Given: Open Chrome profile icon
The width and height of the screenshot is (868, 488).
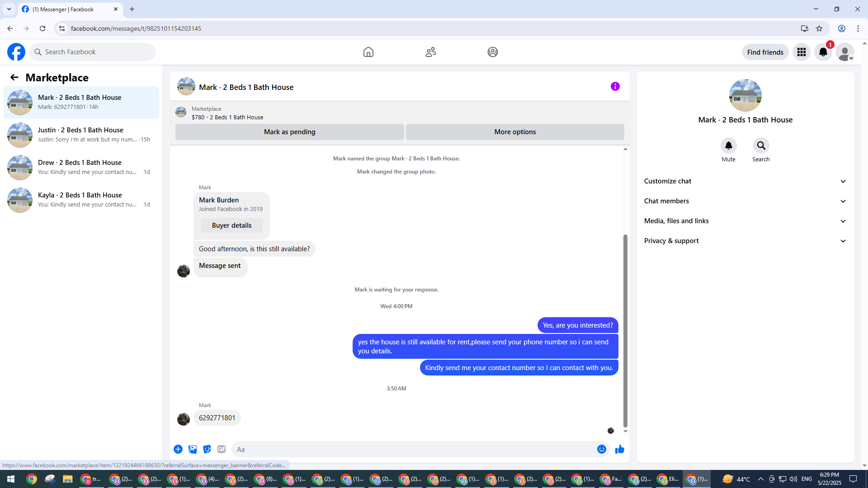Looking at the screenshot, I should [842, 28].
